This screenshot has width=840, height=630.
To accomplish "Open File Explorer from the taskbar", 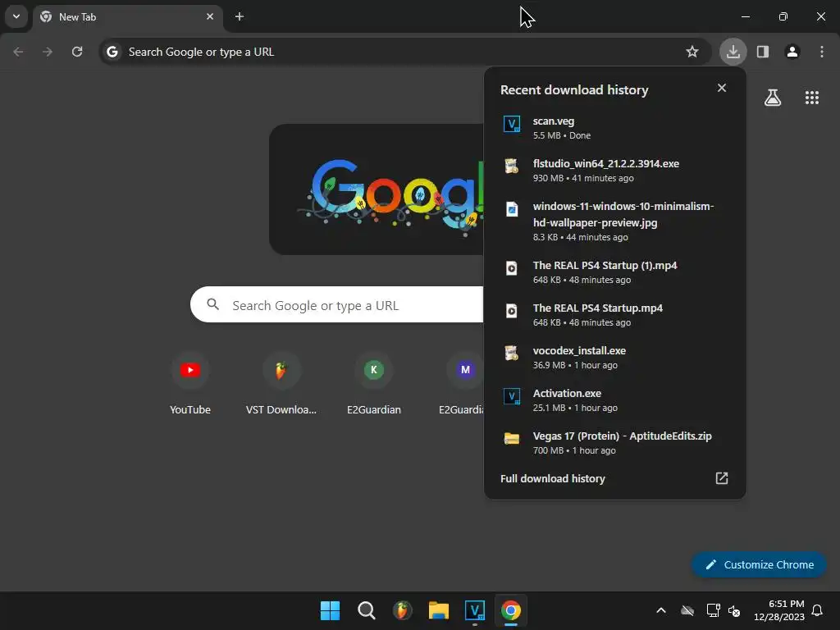I will tap(439, 610).
